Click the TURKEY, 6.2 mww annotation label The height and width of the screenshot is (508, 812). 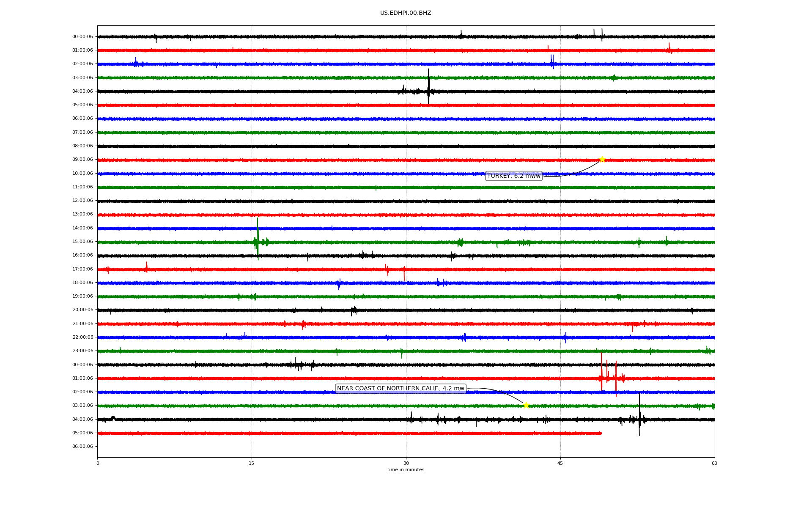pos(514,176)
